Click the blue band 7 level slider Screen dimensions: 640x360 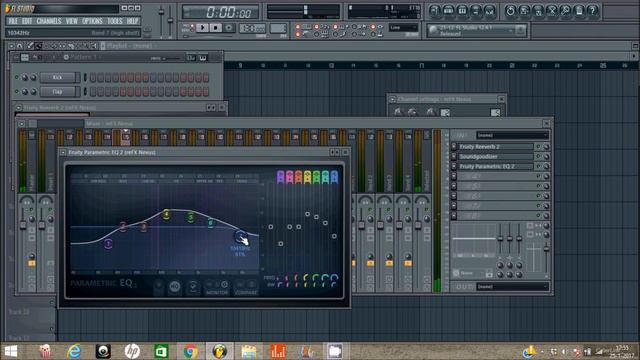334,236
